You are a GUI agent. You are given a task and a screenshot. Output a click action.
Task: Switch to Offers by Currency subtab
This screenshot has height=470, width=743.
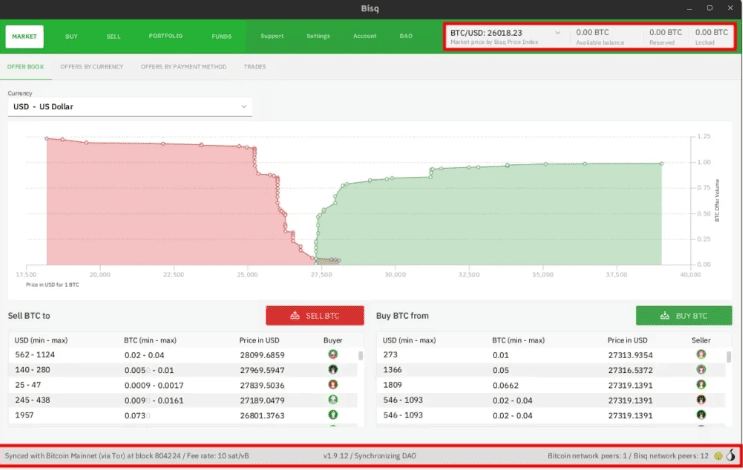tap(92, 67)
